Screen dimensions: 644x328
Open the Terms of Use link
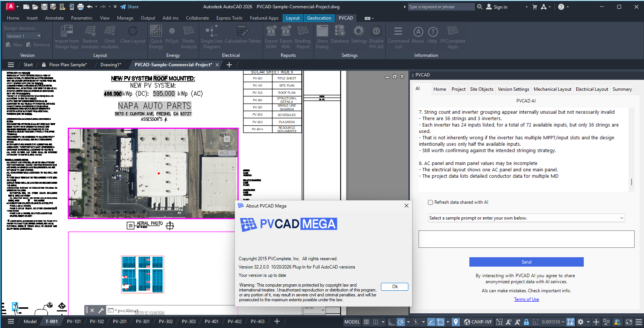[526, 299]
